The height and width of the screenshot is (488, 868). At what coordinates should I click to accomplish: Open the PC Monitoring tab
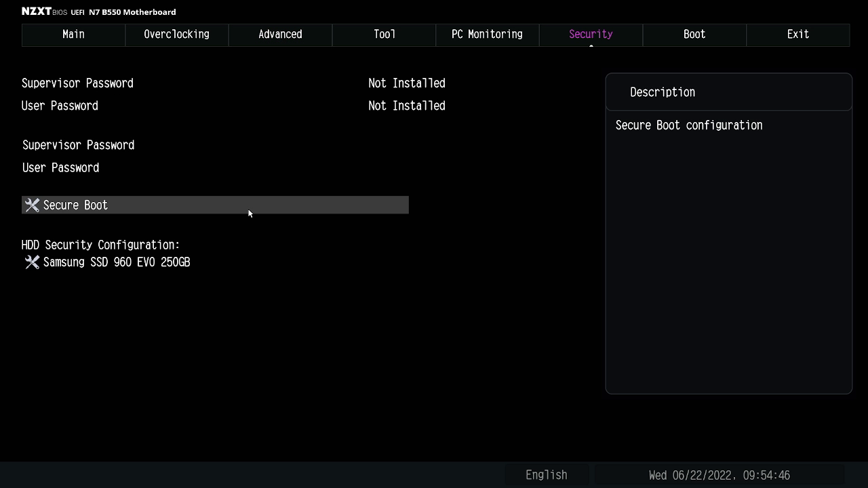(x=487, y=35)
